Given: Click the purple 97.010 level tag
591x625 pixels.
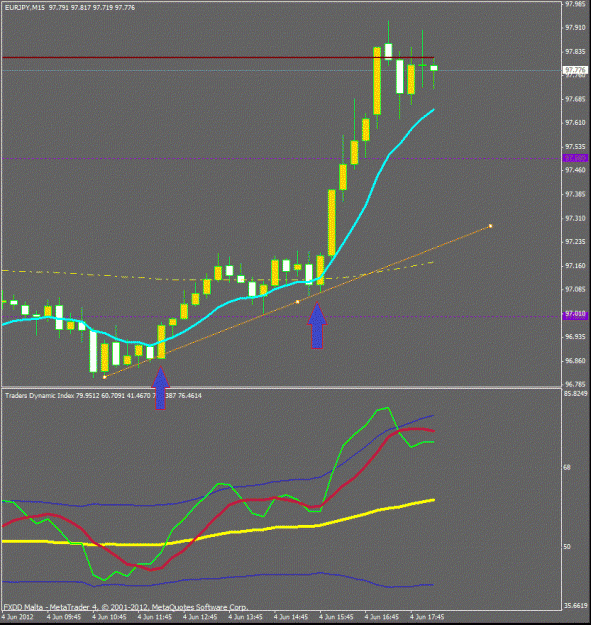Looking at the screenshot, I should [575, 314].
